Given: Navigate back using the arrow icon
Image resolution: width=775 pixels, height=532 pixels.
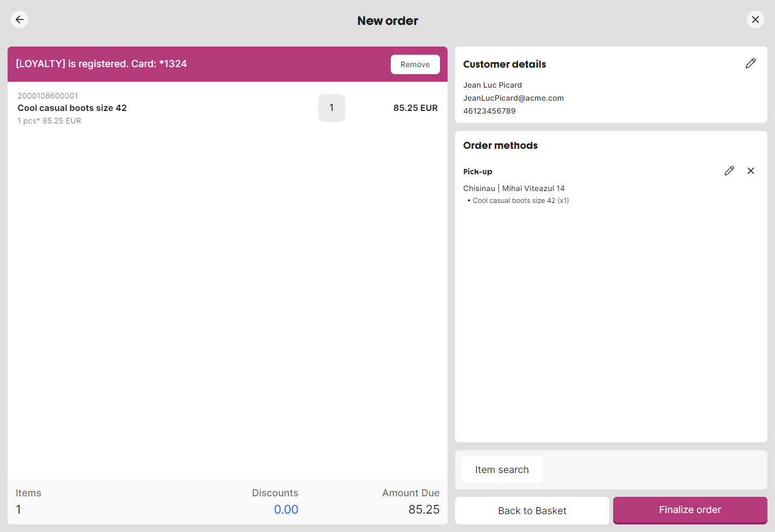Looking at the screenshot, I should (x=19, y=19).
